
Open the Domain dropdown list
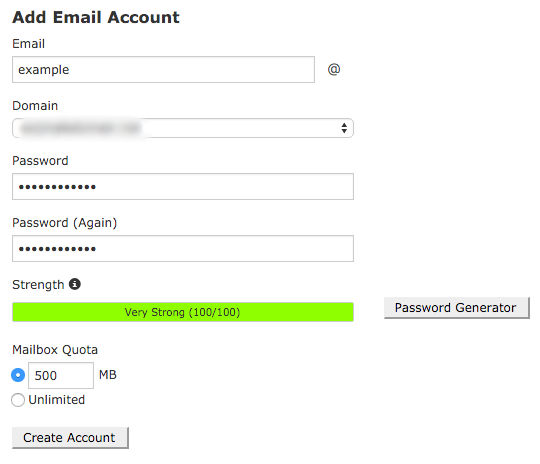[x=183, y=128]
